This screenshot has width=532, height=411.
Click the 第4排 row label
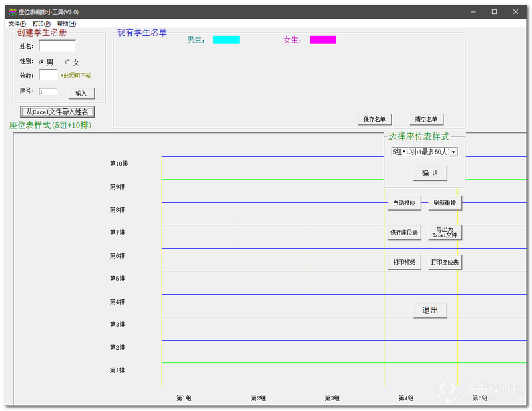(117, 301)
